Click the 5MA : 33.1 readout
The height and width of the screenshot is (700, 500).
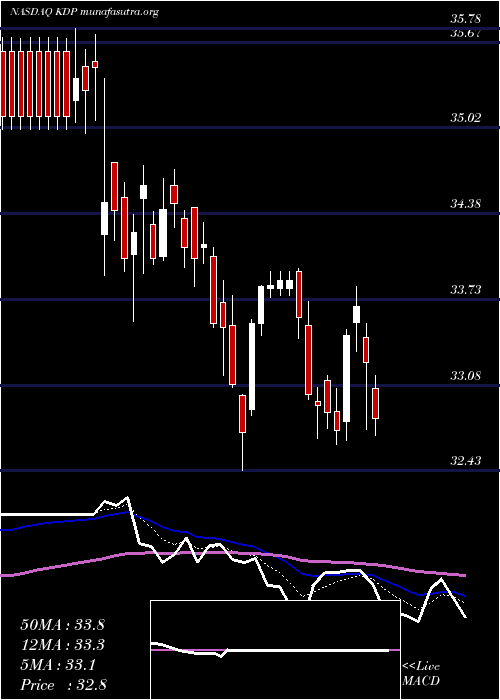click(x=57, y=665)
